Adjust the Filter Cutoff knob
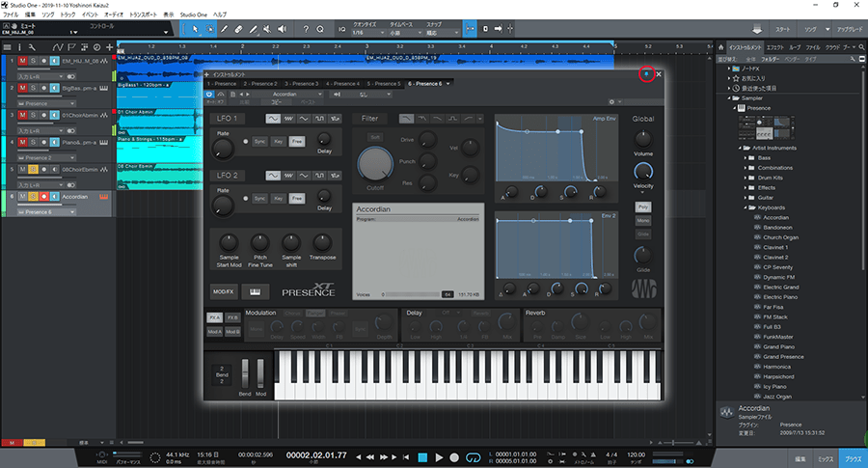Screen dimensions: 868x468 [x=375, y=164]
